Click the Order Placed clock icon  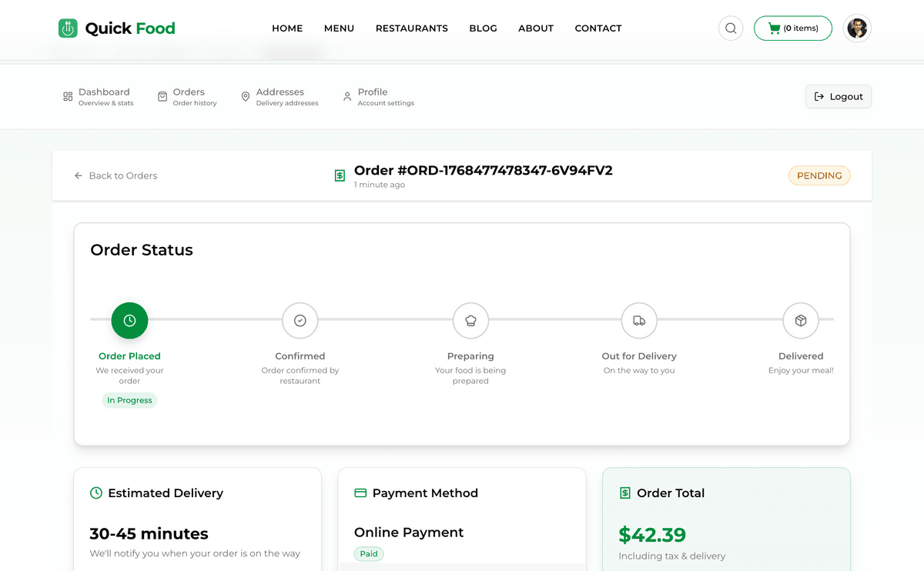point(129,321)
